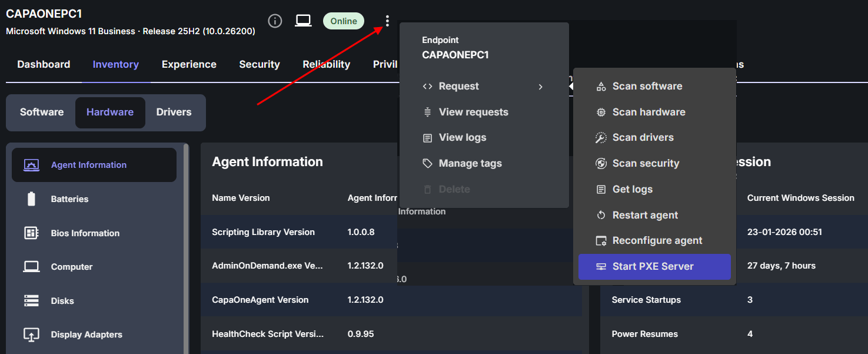Select Agent Information in the sidebar list
Viewport: 868px width, 354px height.
coord(94,165)
